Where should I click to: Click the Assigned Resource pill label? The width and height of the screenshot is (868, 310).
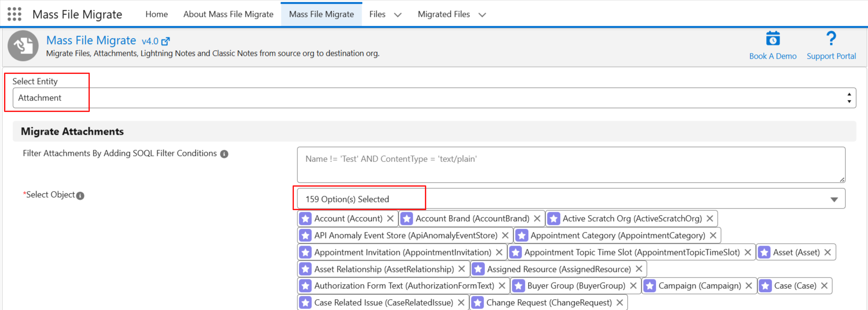pos(559,269)
